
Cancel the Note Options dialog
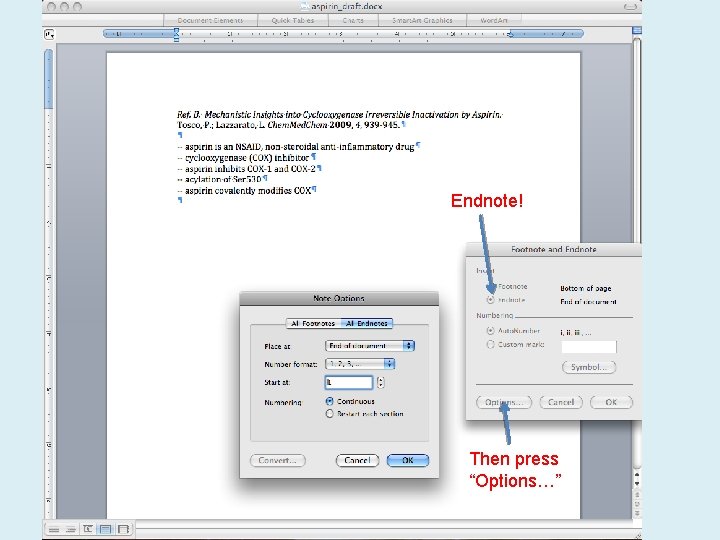click(357, 460)
